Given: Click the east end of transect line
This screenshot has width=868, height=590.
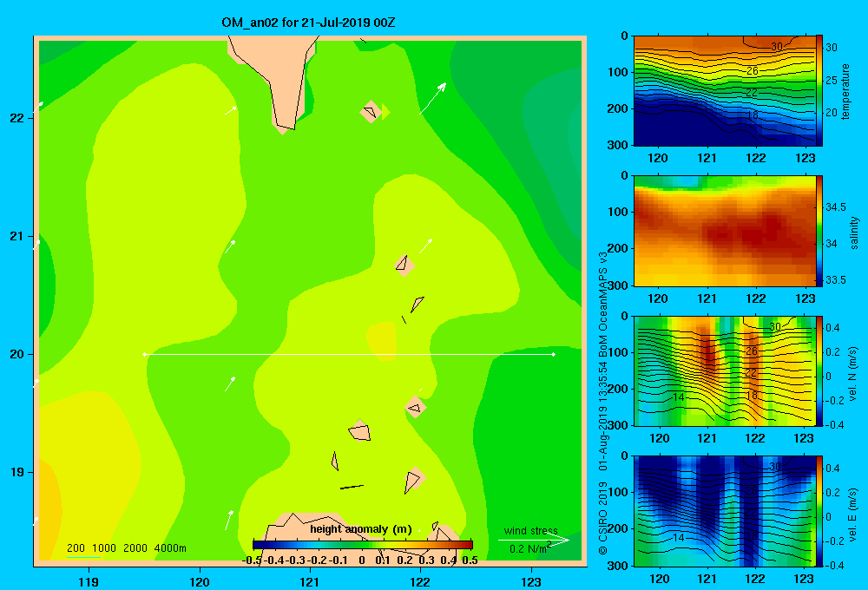Looking at the screenshot, I should pyautogui.click(x=554, y=354).
